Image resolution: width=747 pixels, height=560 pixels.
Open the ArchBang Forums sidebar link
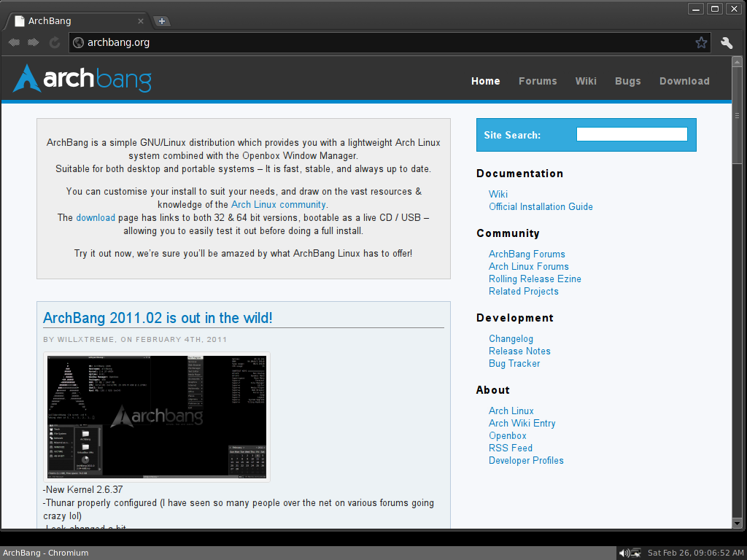pos(527,254)
